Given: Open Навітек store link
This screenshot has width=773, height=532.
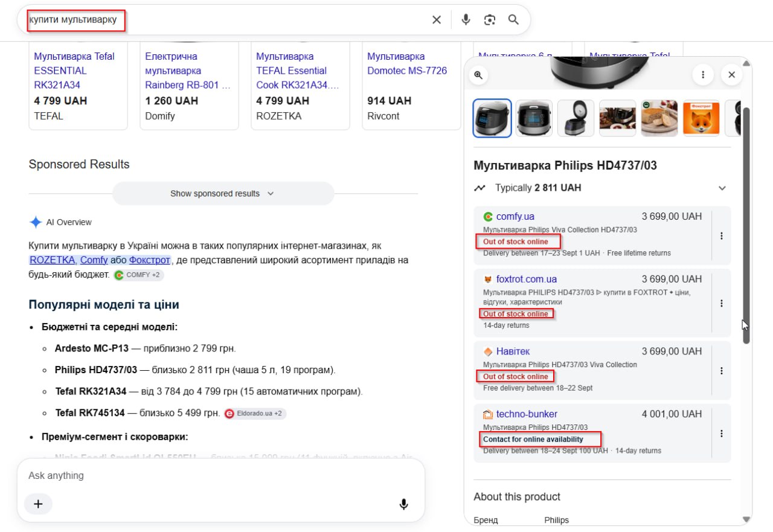Looking at the screenshot, I should tap(513, 351).
